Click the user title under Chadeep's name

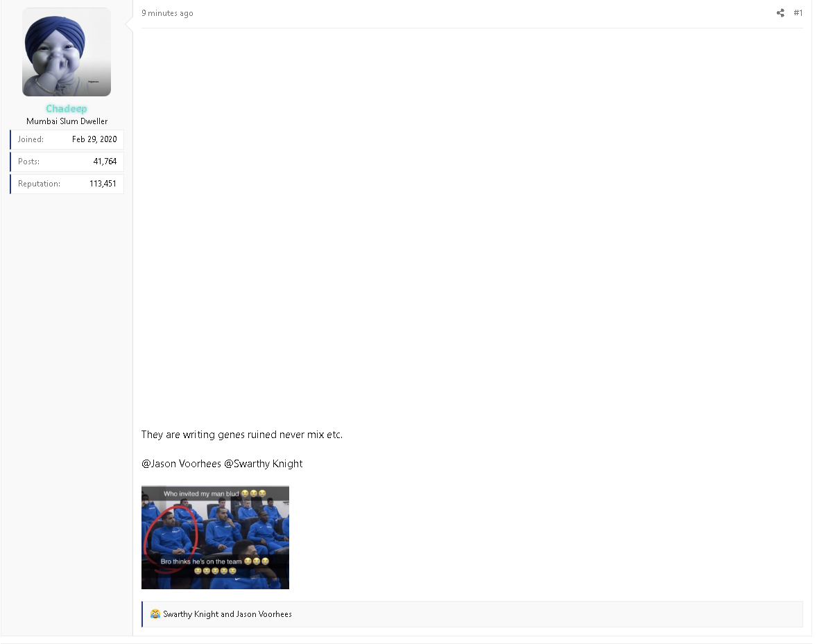(67, 121)
